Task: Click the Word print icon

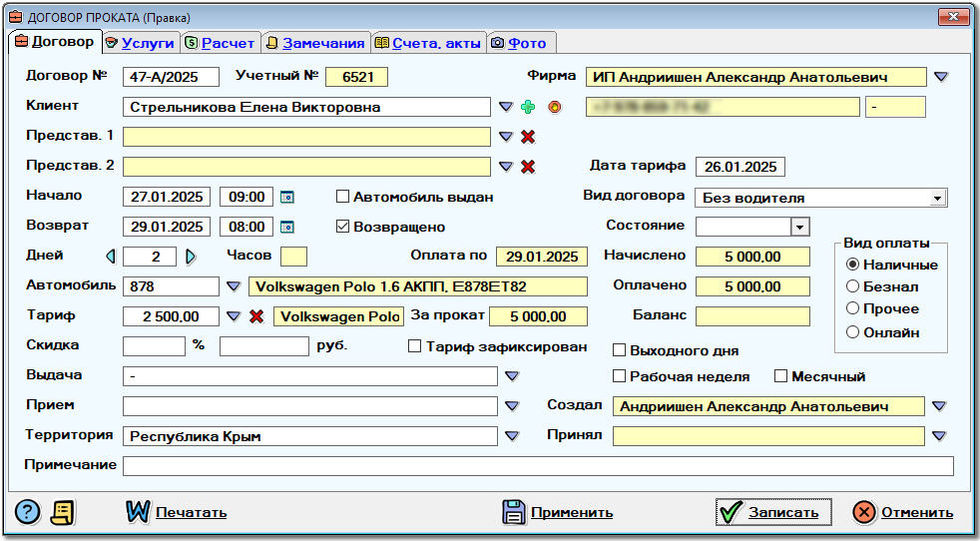Action: [138, 512]
